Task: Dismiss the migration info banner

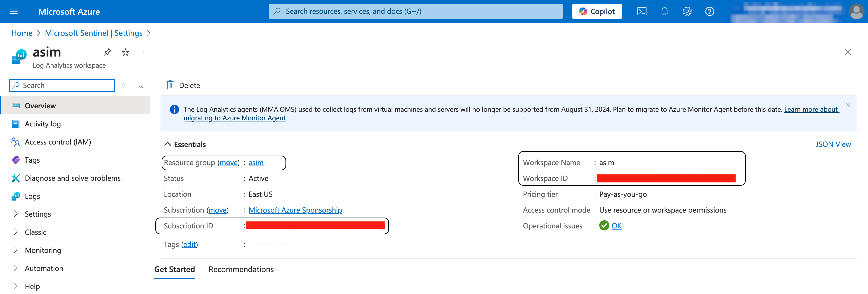Action: tap(847, 105)
